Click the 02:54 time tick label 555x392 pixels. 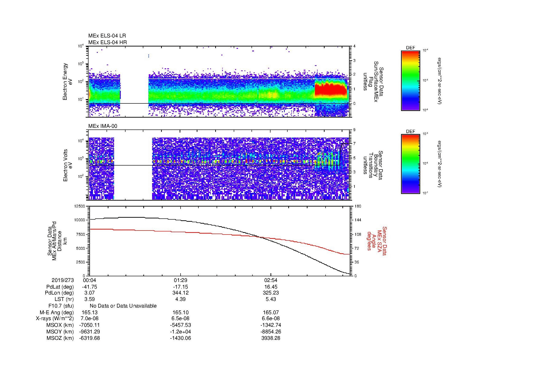coord(271,280)
